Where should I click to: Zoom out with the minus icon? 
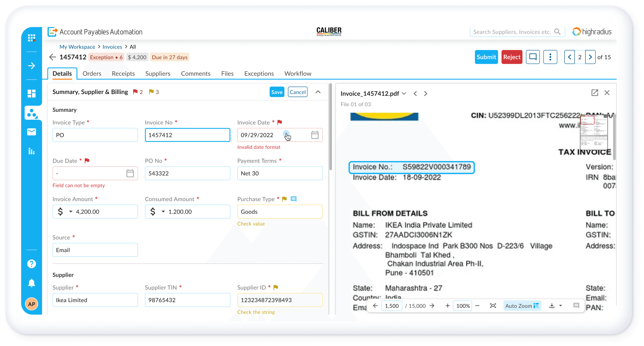pos(477,306)
